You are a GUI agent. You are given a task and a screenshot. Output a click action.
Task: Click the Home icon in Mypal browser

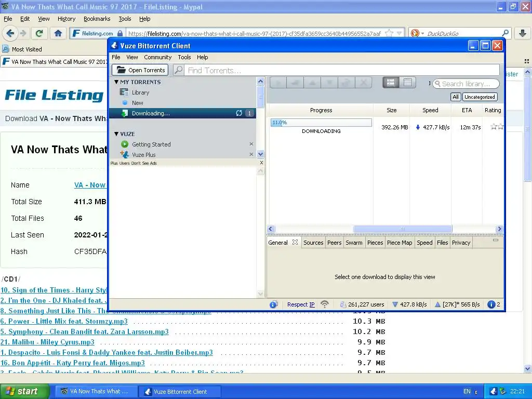pyautogui.click(x=58, y=33)
